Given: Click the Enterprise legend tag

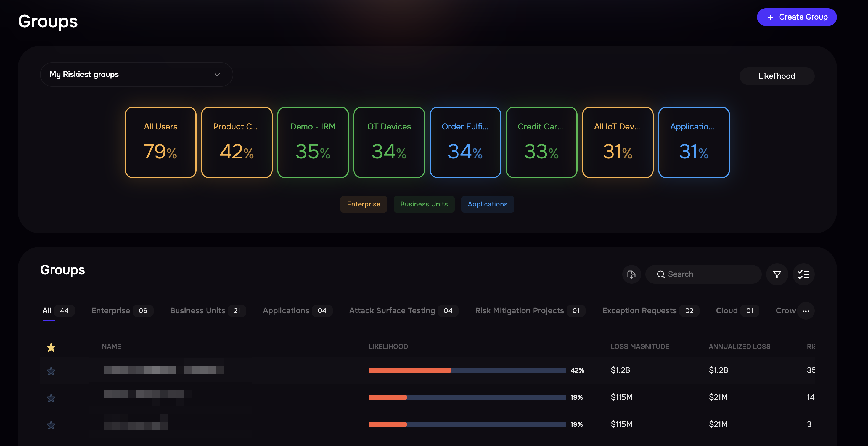Looking at the screenshot, I should coord(364,204).
